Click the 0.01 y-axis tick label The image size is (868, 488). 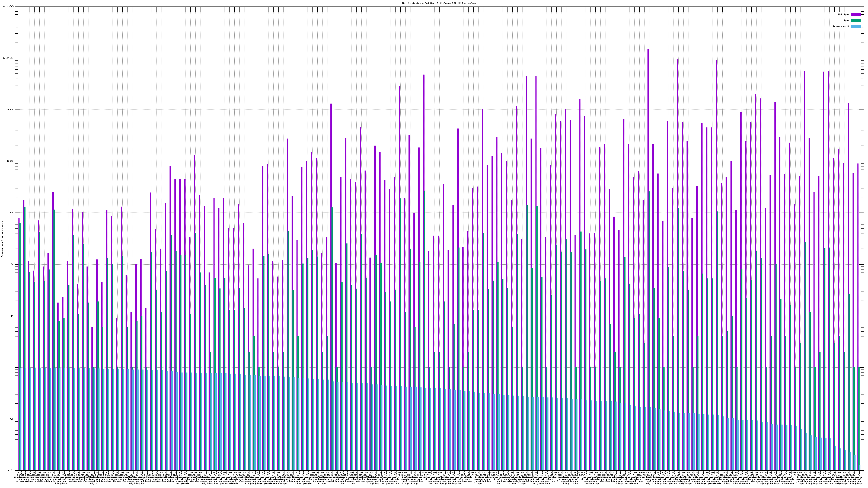[11, 470]
